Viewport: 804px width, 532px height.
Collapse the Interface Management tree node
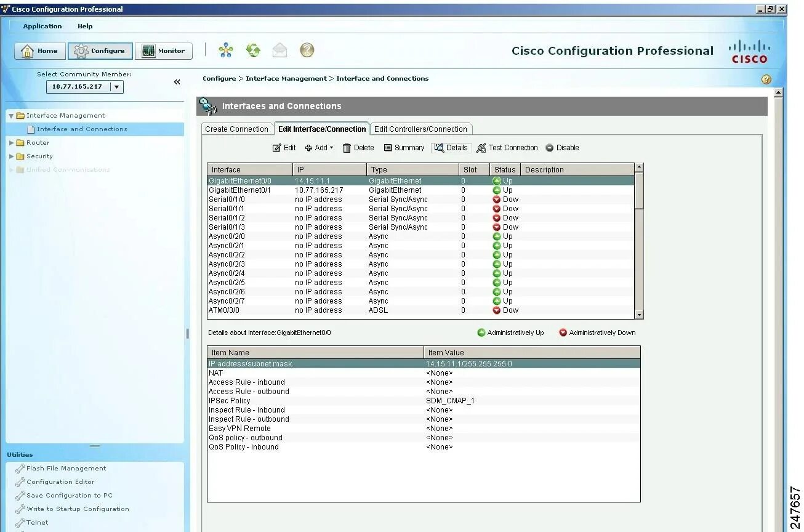coord(11,116)
